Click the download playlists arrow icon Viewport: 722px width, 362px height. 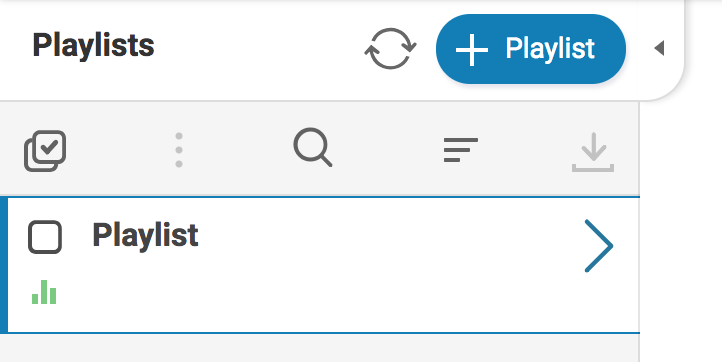(593, 152)
